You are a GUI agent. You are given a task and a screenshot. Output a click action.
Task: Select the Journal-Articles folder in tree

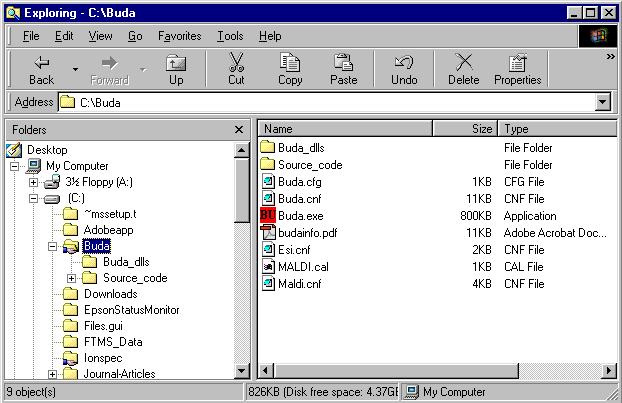pyautogui.click(x=119, y=374)
